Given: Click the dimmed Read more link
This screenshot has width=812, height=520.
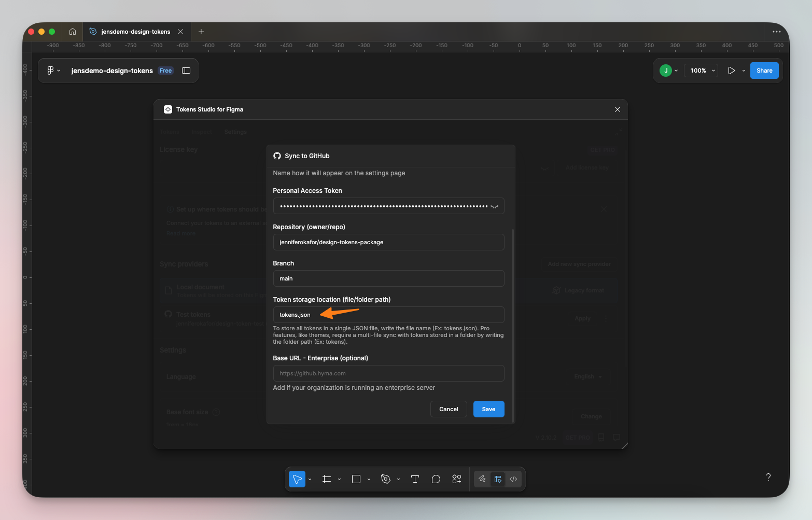Looking at the screenshot, I should pyautogui.click(x=181, y=233).
